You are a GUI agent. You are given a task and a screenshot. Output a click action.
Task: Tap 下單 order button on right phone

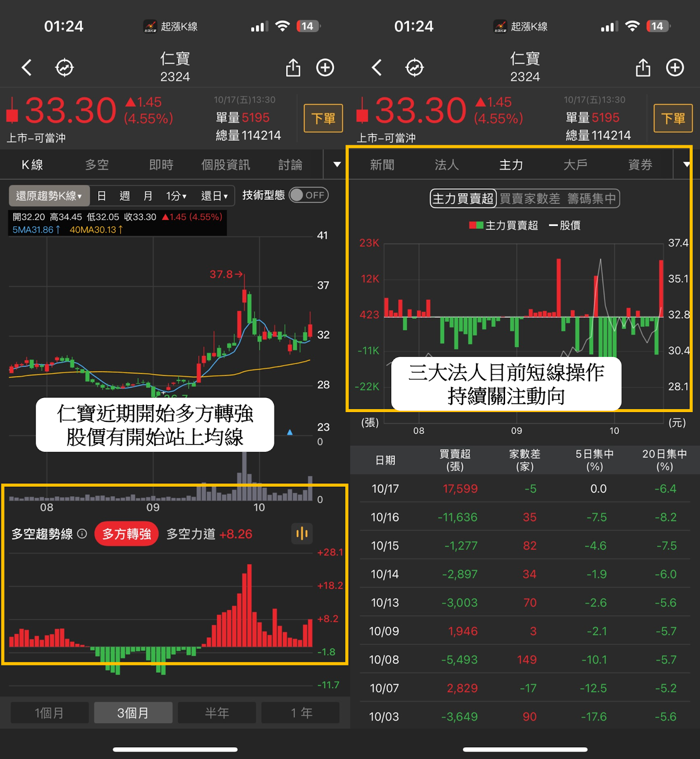[x=673, y=118]
